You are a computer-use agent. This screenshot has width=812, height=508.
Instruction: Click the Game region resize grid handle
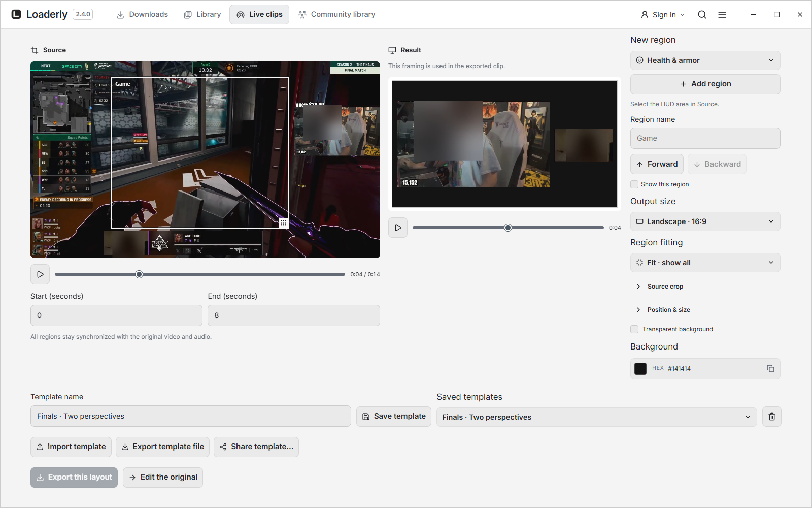pyautogui.click(x=284, y=223)
